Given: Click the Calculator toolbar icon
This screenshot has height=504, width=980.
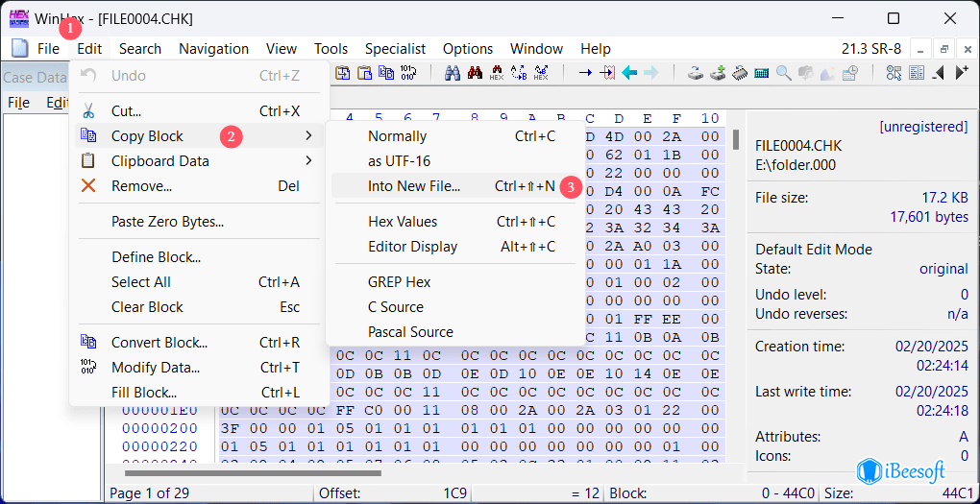Looking at the screenshot, I should point(762,73).
